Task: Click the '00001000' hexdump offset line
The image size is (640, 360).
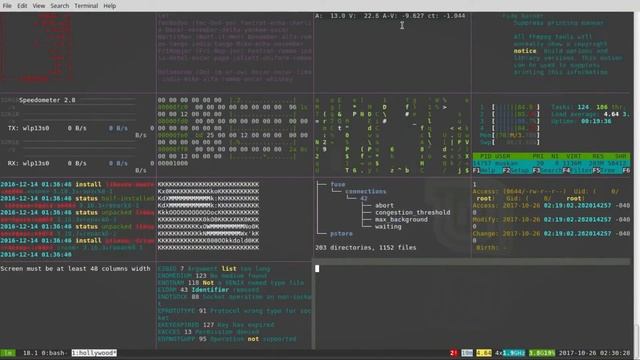Action: [173, 163]
